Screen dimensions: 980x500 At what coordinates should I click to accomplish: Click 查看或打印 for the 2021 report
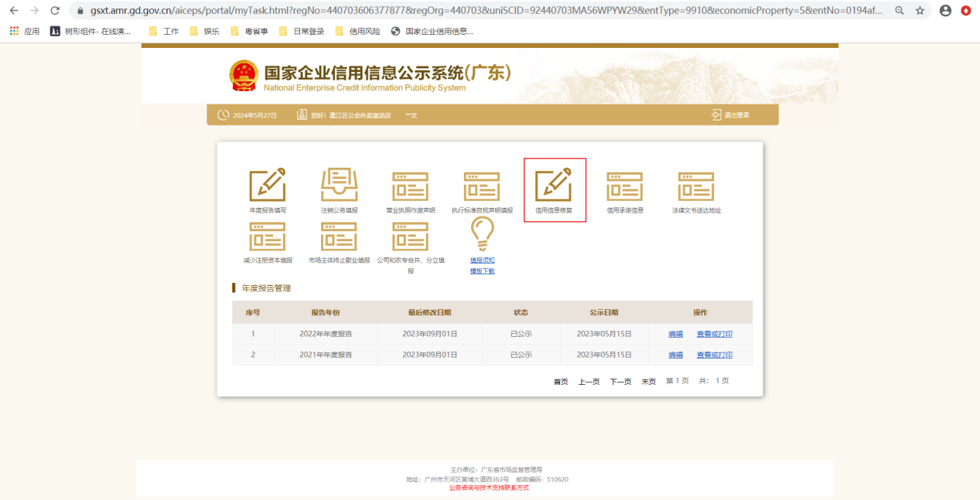(713, 355)
